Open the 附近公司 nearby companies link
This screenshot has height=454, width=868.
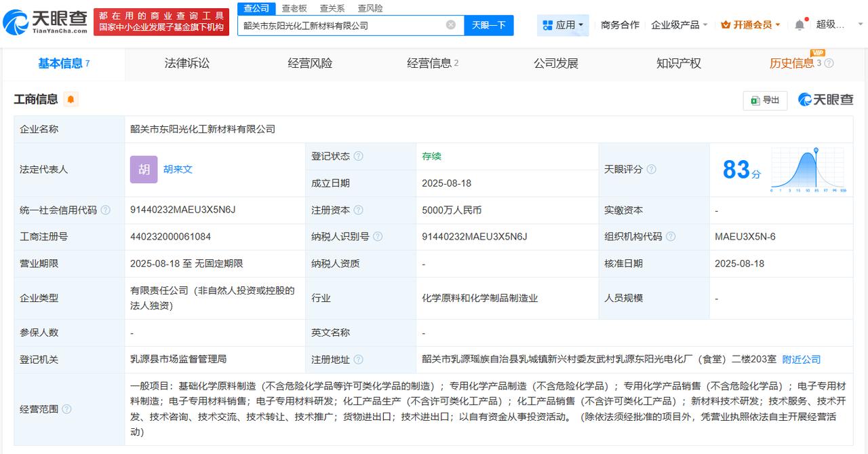click(x=802, y=360)
